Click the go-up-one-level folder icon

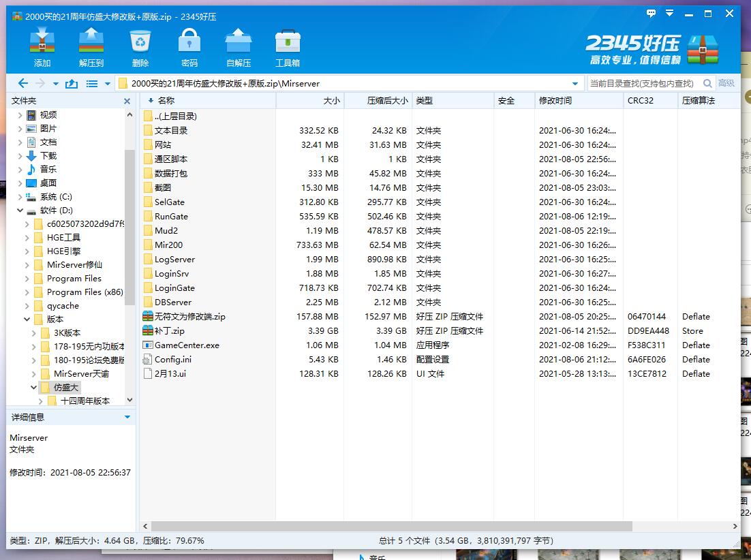point(72,84)
